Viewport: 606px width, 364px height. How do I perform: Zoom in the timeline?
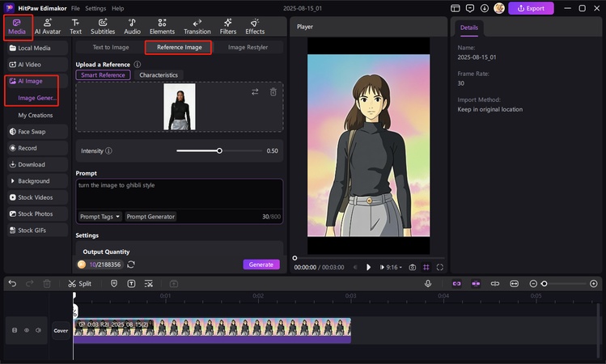[x=594, y=284]
